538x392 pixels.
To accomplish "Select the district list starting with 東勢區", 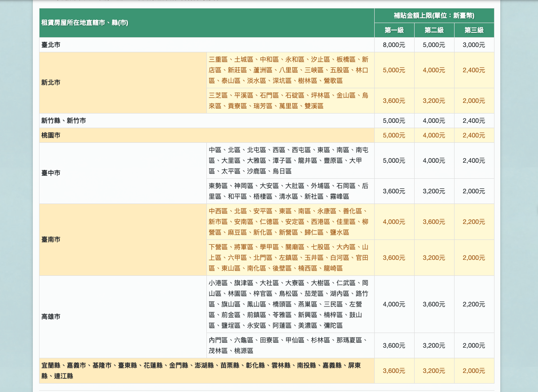I will (x=290, y=191).
